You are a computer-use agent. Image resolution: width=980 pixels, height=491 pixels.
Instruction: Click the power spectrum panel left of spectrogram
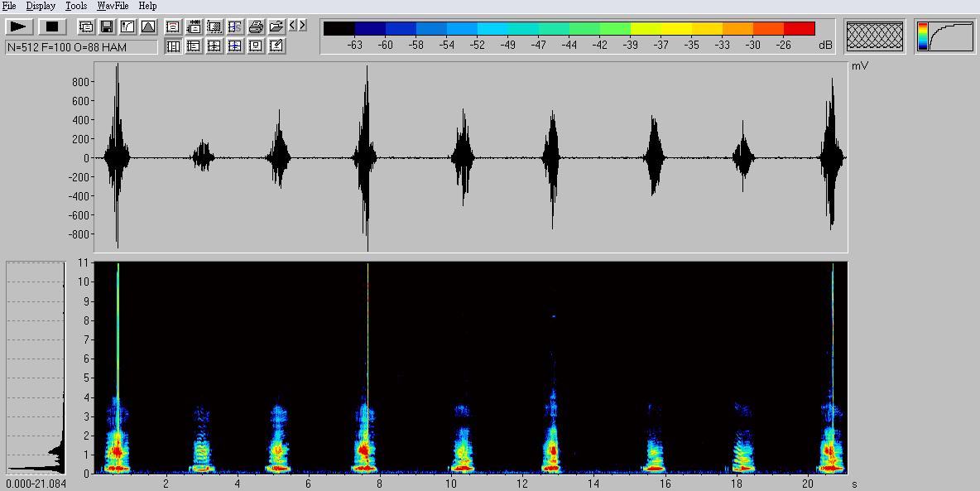click(36, 367)
